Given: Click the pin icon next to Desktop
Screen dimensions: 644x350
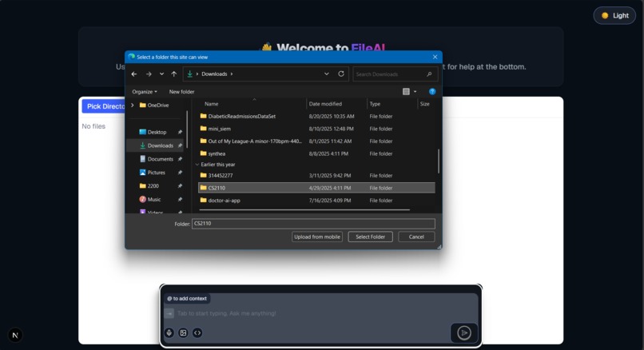Looking at the screenshot, I should [x=180, y=132].
